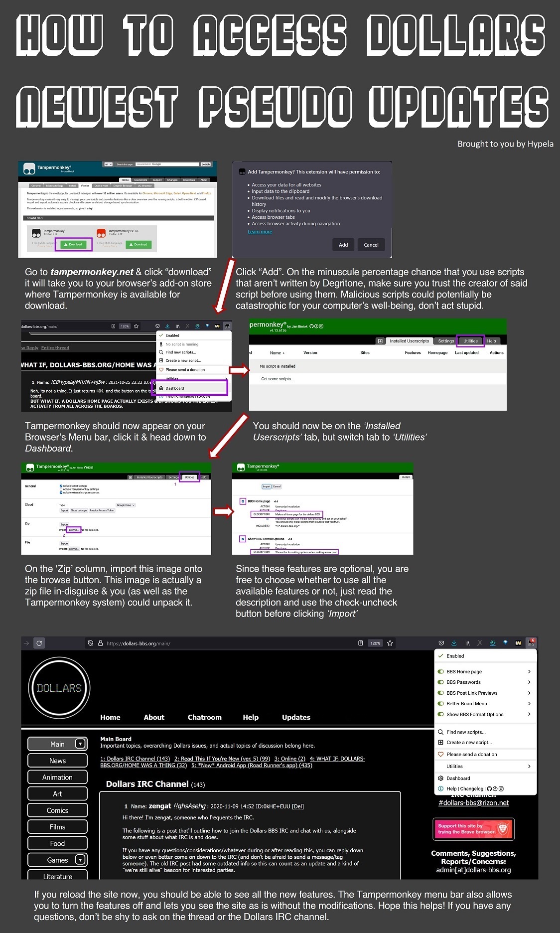
Task: Open the #dollars-bbs@rizon.net link
Action: [x=473, y=802]
